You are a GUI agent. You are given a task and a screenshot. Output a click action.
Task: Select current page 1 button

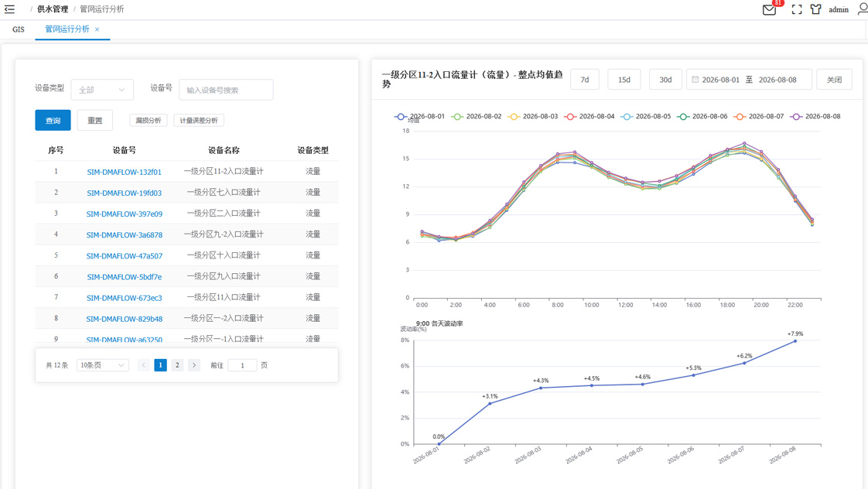[161, 365]
